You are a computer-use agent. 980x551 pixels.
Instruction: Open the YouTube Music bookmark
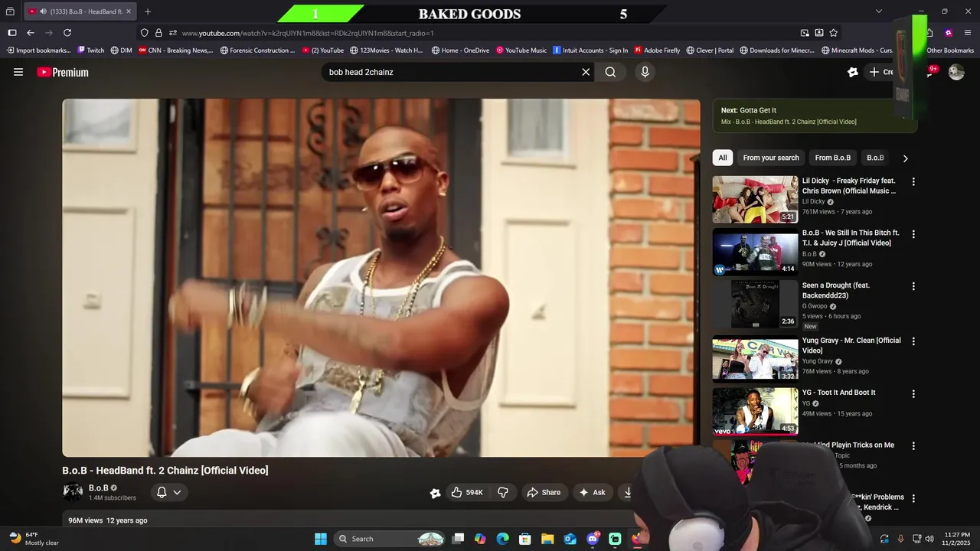click(x=521, y=51)
